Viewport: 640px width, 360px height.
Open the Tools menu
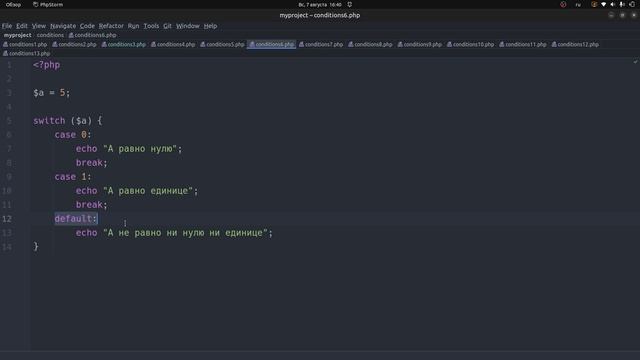click(151, 26)
